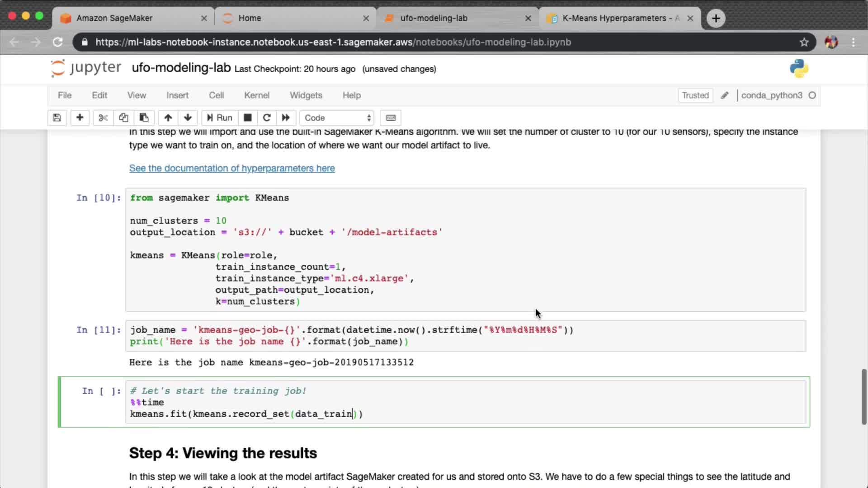Cut selected cells with scissors icon
Image resolution: width=868 pixels, height=488 pixels.
click(103, 118)
